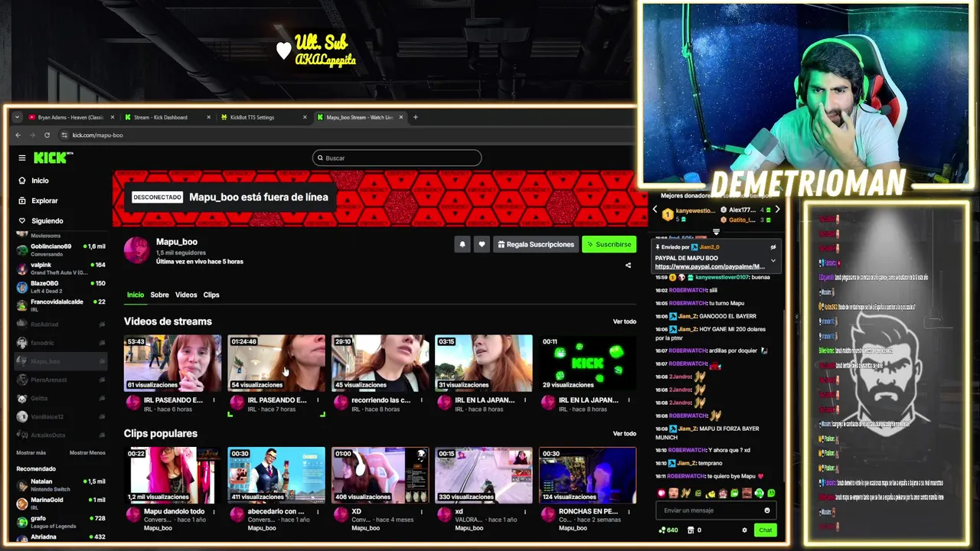Click the 640 channel points icon

(x=662, y=530)
